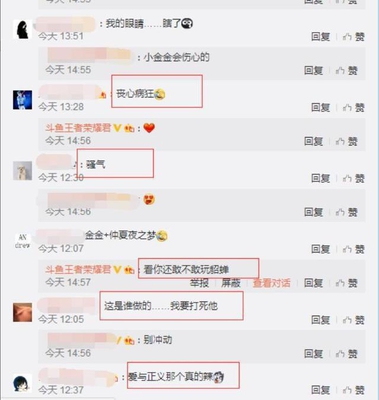This screenshot has height=400, width=379.
Task: Open 查看对话 for the 14:57 reply
Action: [272, 283]
